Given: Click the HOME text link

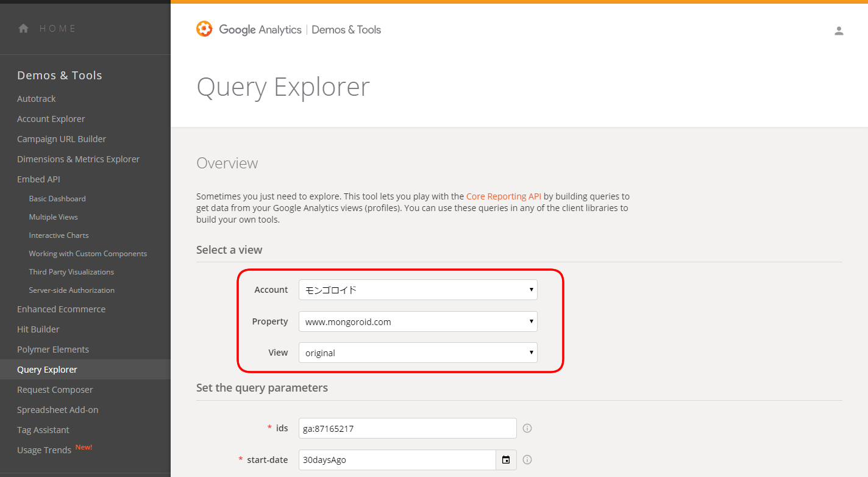Looking at the screenshot, I should (x=58, y=29).
